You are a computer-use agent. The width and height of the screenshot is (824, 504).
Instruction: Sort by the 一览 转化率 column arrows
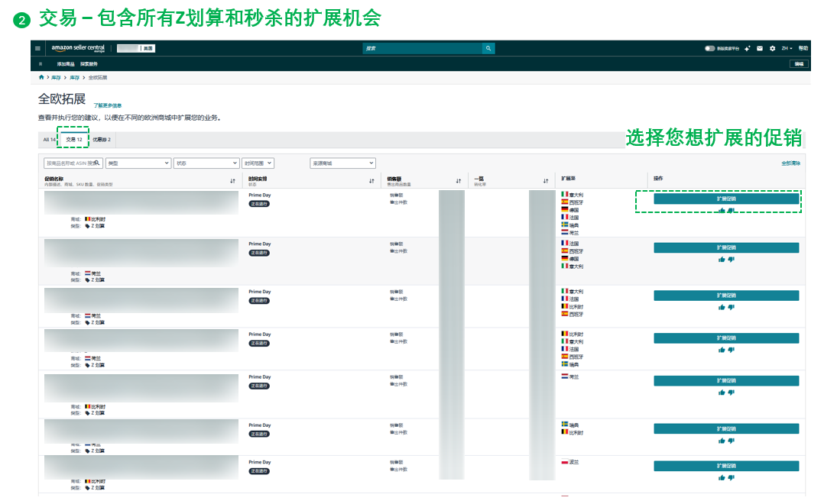[546, 181]
